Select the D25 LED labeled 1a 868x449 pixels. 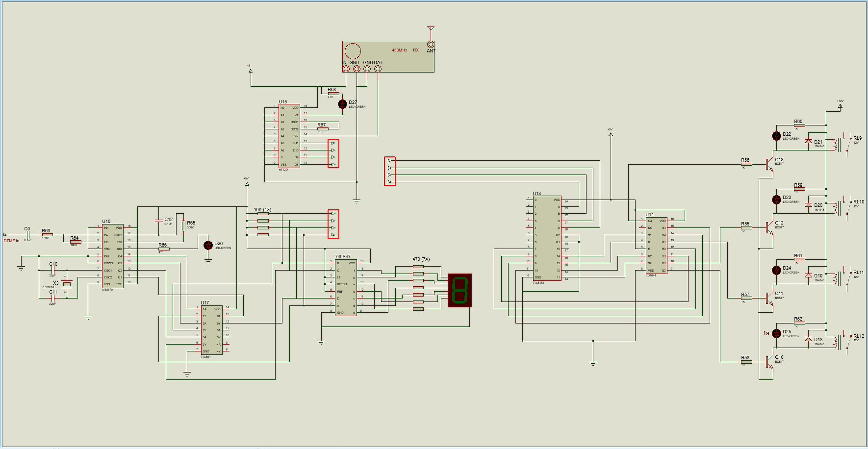pos(776,333)
